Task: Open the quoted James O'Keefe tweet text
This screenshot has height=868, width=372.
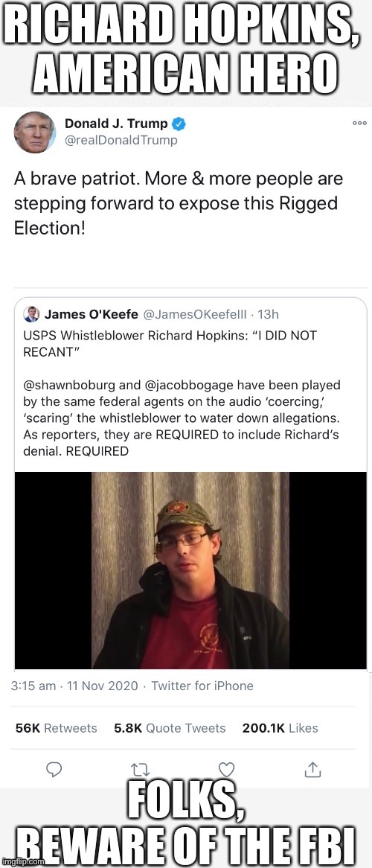Action: [x=182, y=393]
